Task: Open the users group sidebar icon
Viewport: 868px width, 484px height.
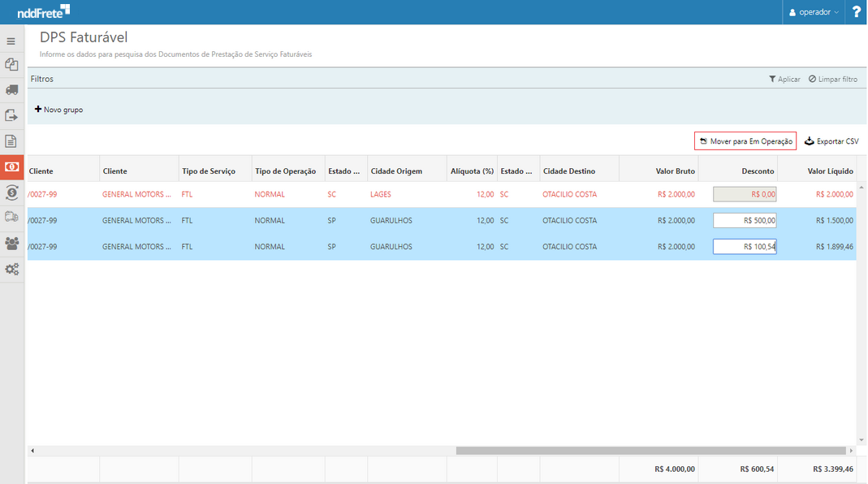Action: (x=11, y=243)
